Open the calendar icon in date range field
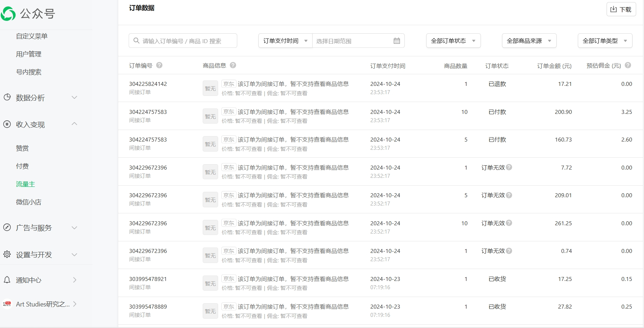 point(397,41)
